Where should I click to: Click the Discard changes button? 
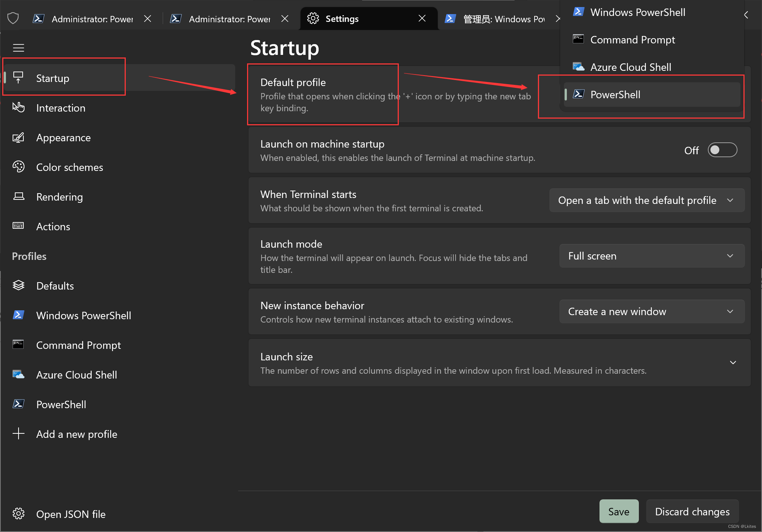click(x=692, y=512)
